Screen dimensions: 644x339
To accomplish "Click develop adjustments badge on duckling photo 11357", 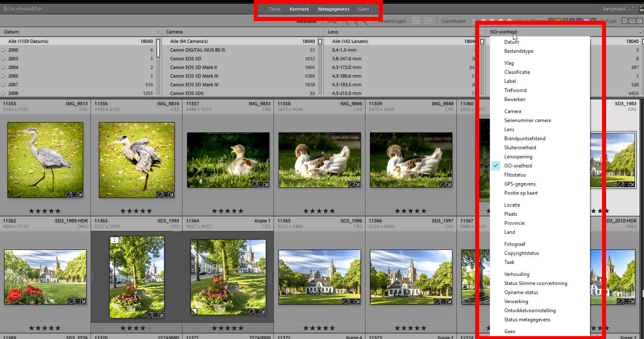I will click(266, 184).
